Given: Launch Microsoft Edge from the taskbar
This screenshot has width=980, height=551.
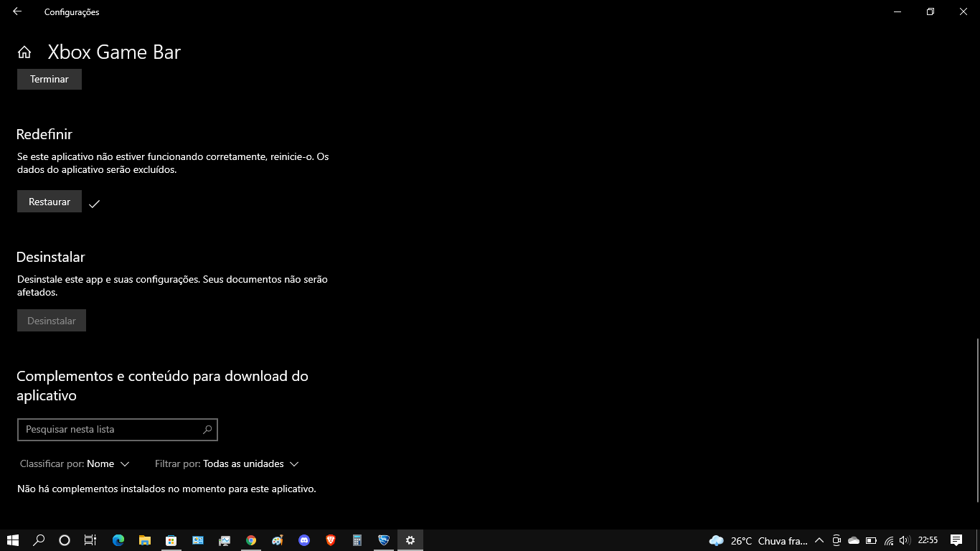Looking at the screenshot, I should pyautogui.click(x=118, y=540).
